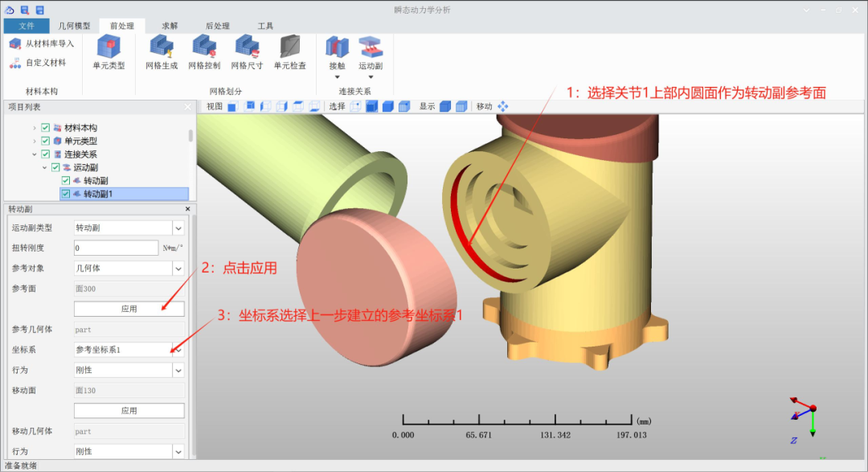
Task: Import from material library (从材料库导入)
Action: pos(42,43)
